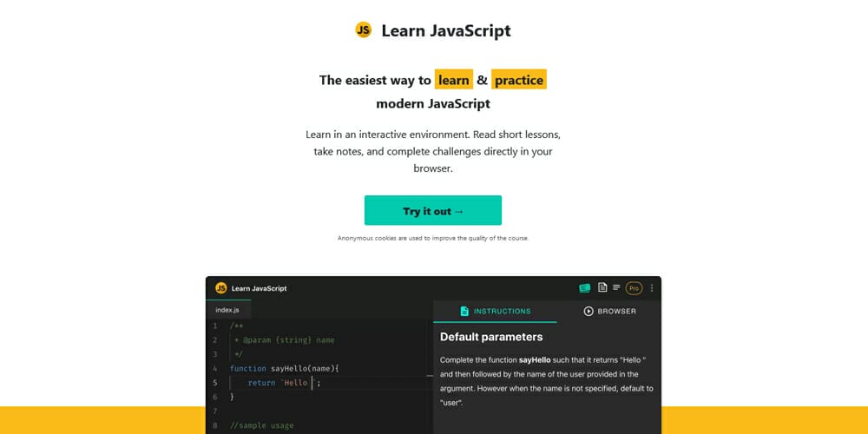Click the highlighted word 'practice'
This screenshot has width=868, height=434.
[519, 80]
